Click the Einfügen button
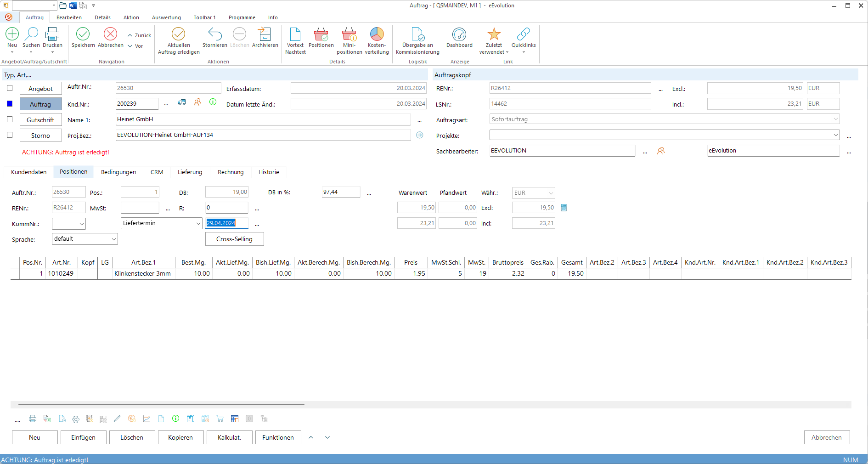 (x=83, y=437)
